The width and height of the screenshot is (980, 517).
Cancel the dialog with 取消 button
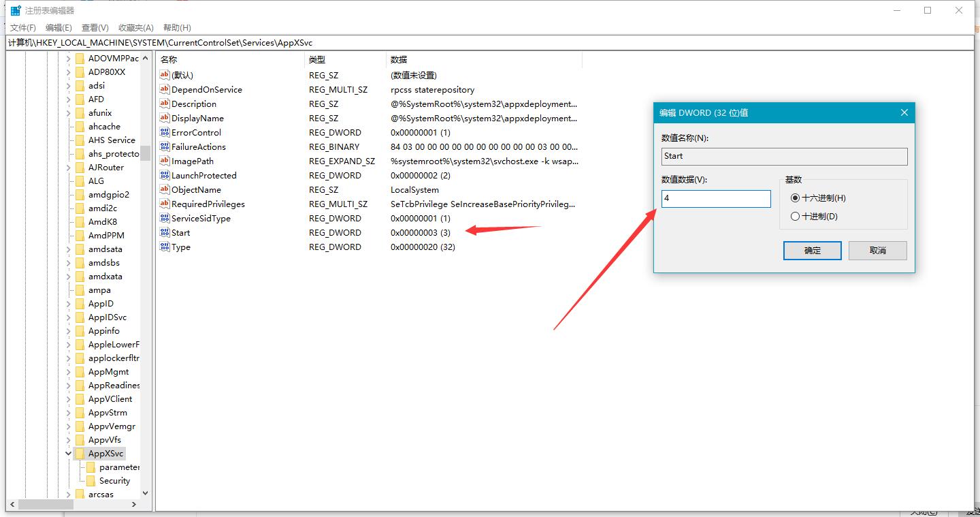tap(878, 251)
